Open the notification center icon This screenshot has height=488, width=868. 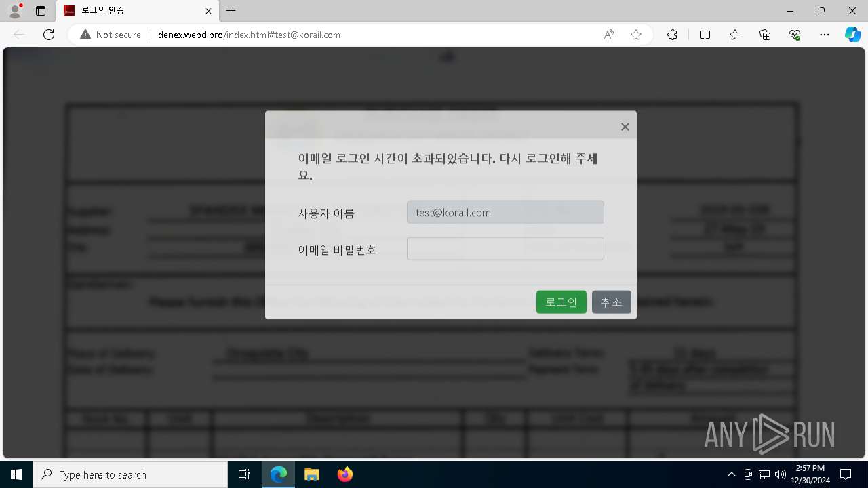point(846,474)
